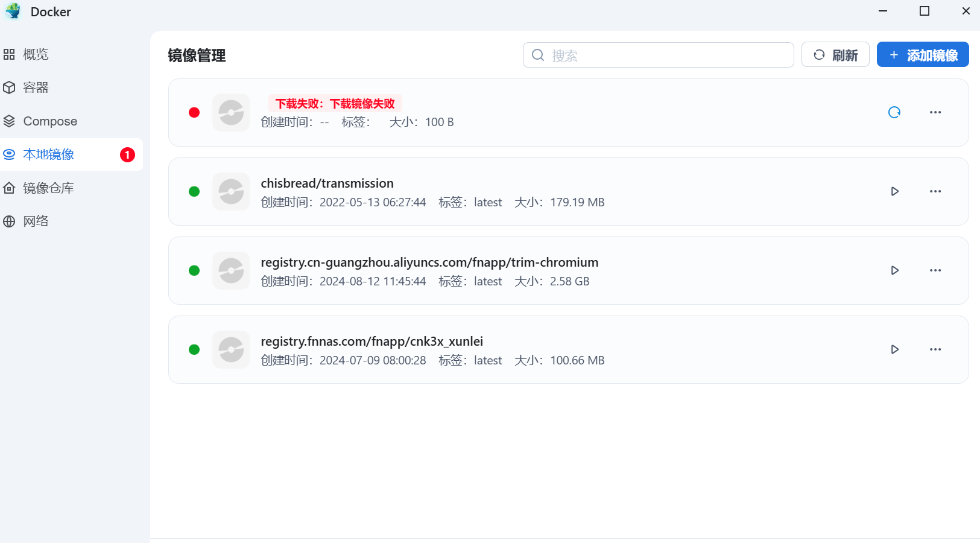The width and height of the screenshot is (980, 543).
Task: Minimize the Docker window
Action: click(x=883, y=11)
